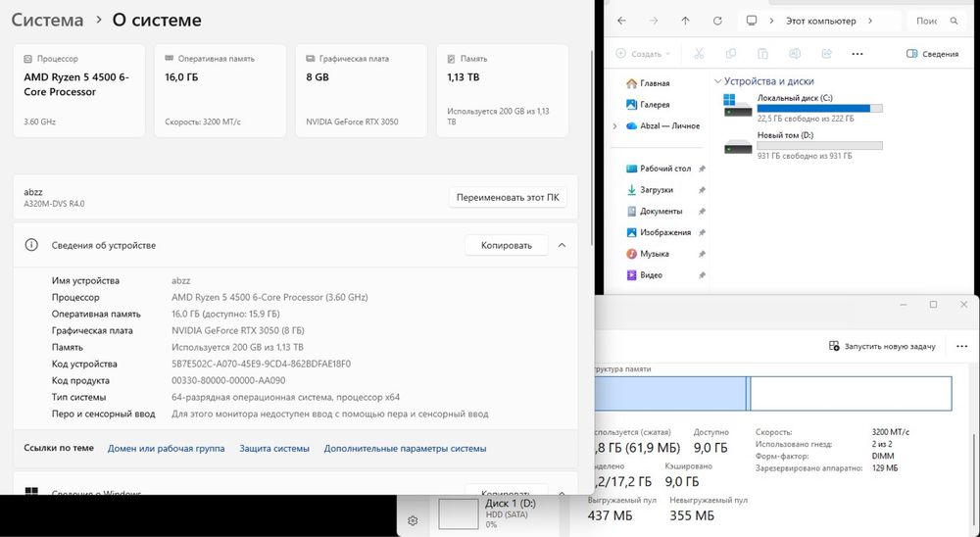This screenshot has width=980, height=537.
Task: Click the Rename icon in Explorer toolbar
Action: (795, 54)
